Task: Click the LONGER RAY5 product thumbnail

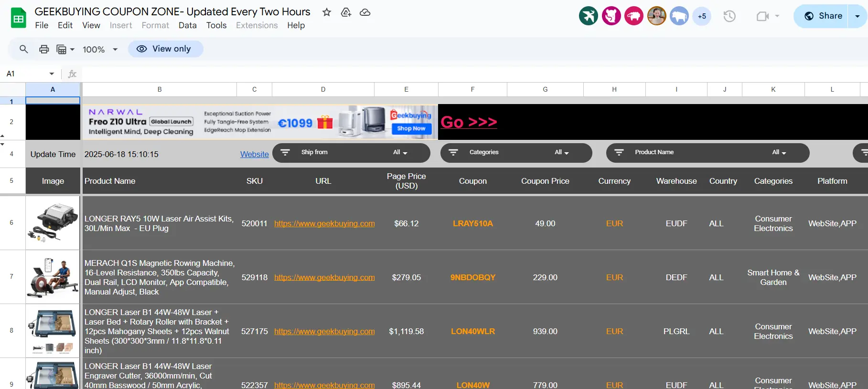Action: pyautogui.click(x=53, y=222)
